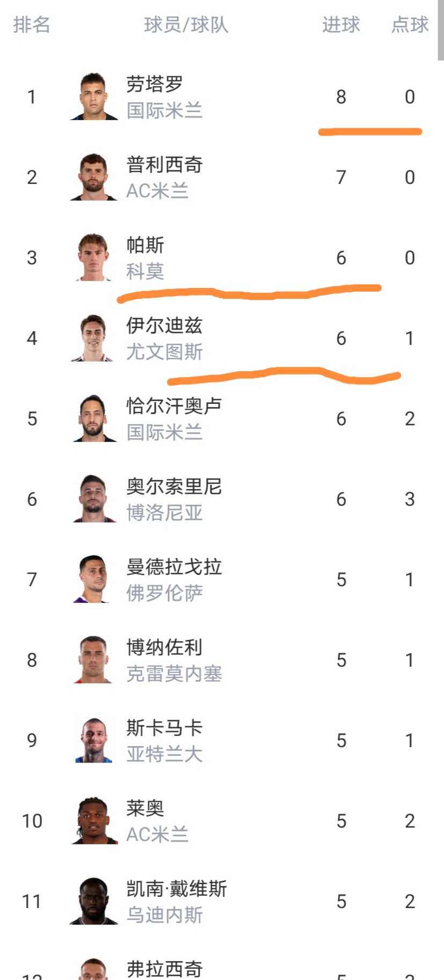The image size is (444, 980).
Task: Click the scrollbar at the top right
Action: click(441, 30)
